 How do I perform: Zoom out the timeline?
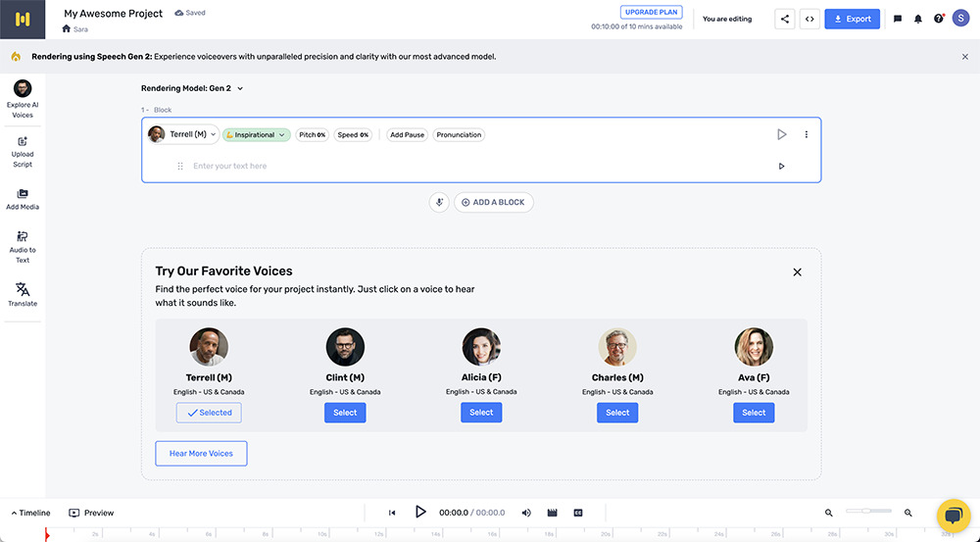coord(829,513)
